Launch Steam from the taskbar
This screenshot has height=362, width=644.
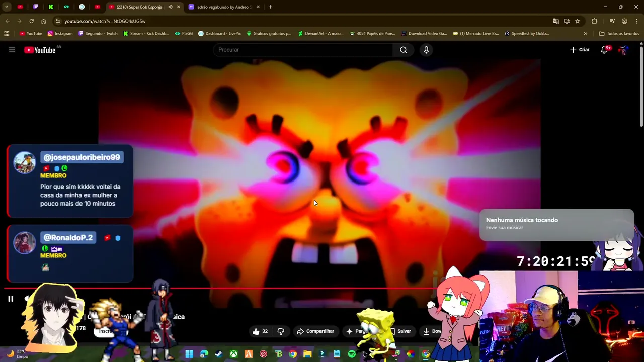click(218, 354)
